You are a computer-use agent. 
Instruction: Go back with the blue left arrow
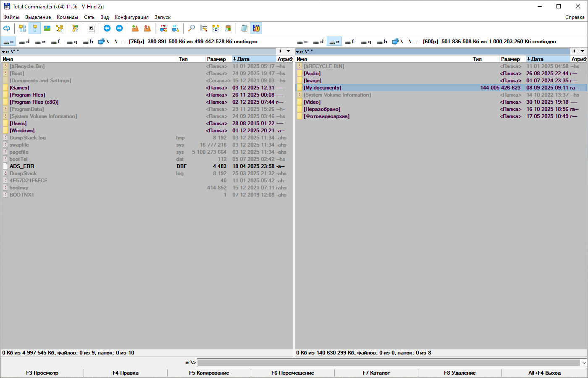pos(107,28)
